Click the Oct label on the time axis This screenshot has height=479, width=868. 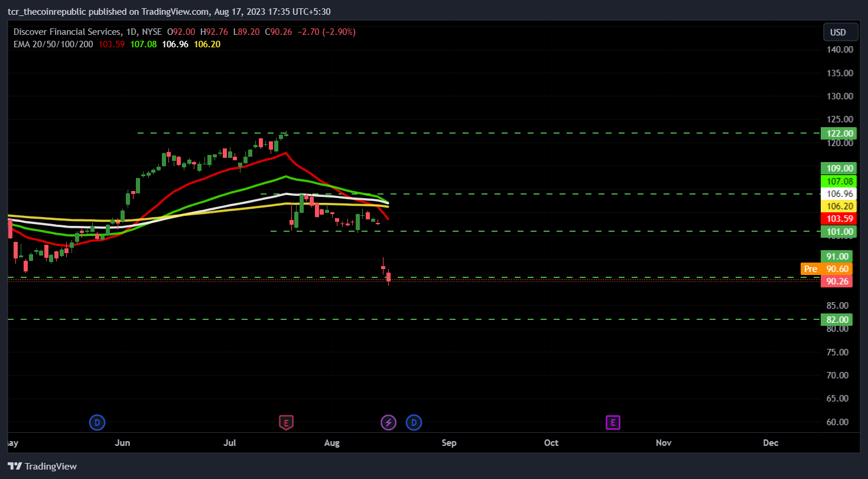(x=551, y=442)
